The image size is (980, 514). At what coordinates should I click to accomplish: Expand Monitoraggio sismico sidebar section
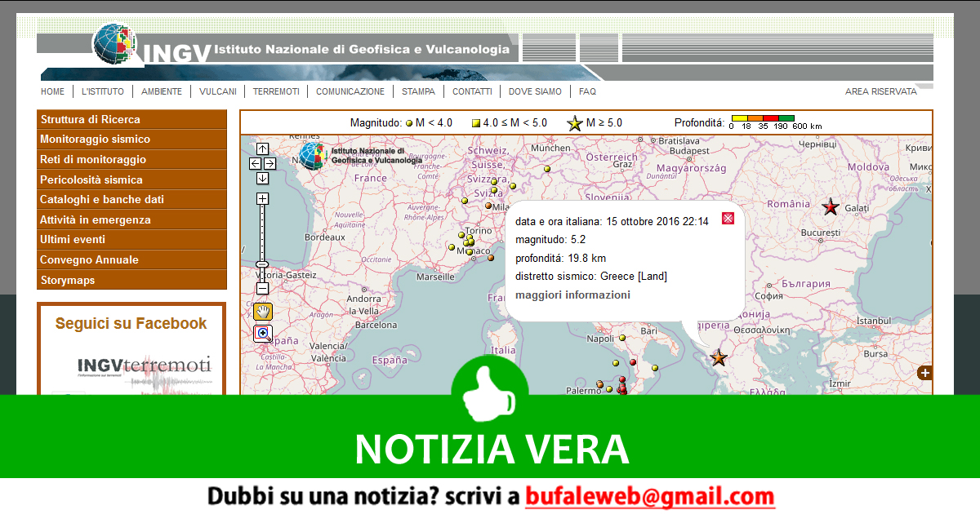(x=131, y=140)
